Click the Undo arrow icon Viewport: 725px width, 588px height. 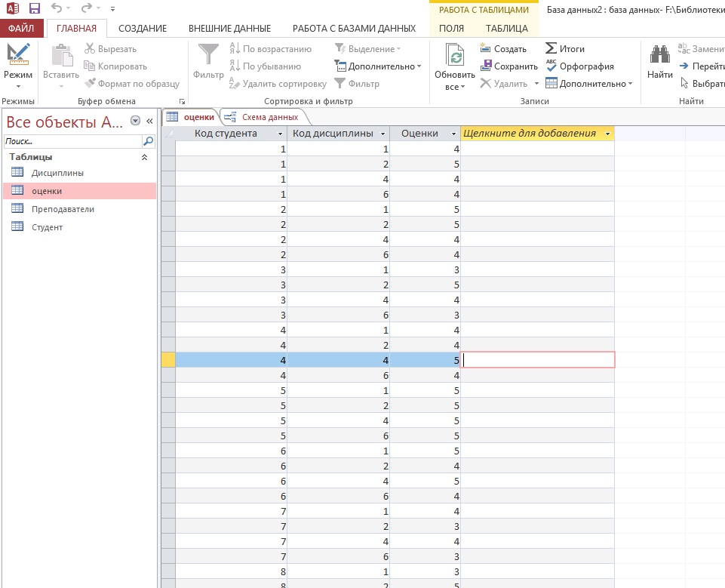tap(57, 8)
